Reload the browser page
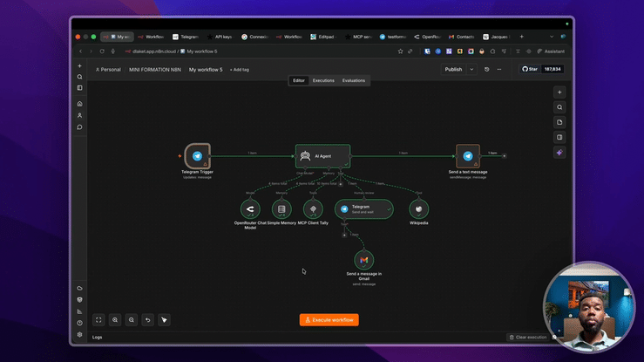644x362 pixels. click(102, 51)
